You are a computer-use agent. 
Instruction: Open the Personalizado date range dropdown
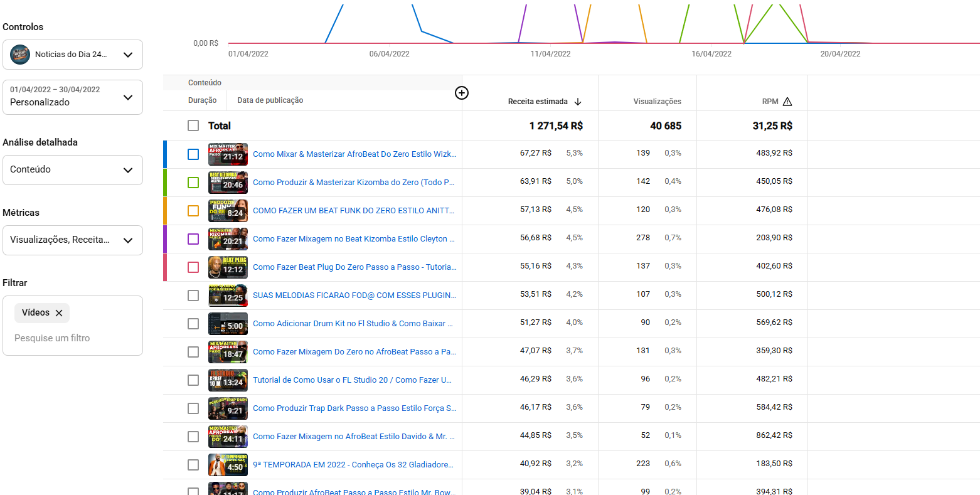pos(73,97)
